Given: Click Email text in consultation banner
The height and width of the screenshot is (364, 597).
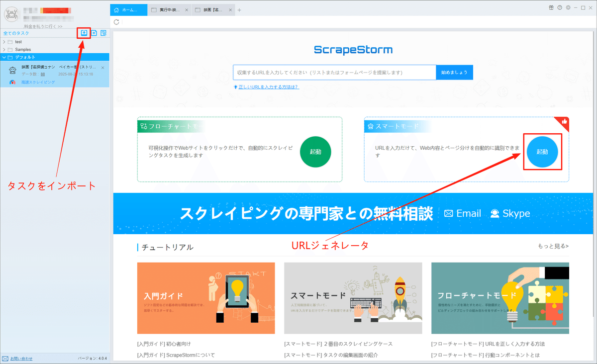Looking at the screenshot, I should point(469,214).
